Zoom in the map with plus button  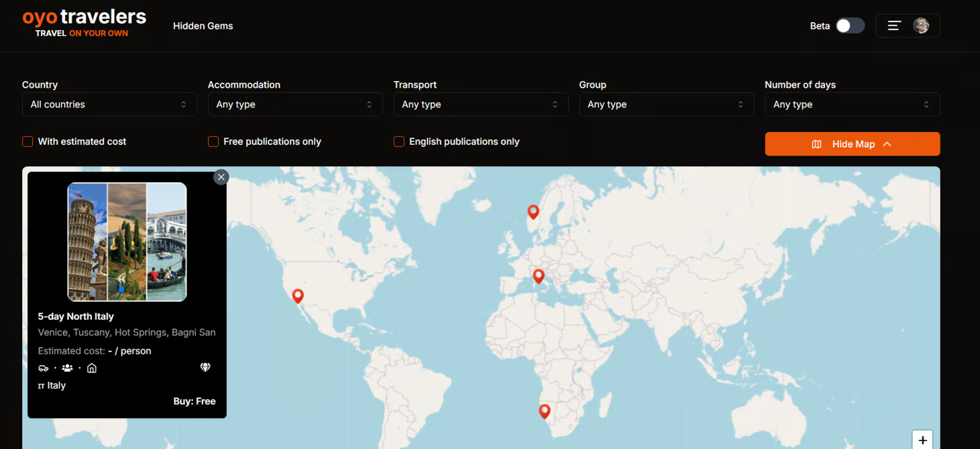(923, 440)
